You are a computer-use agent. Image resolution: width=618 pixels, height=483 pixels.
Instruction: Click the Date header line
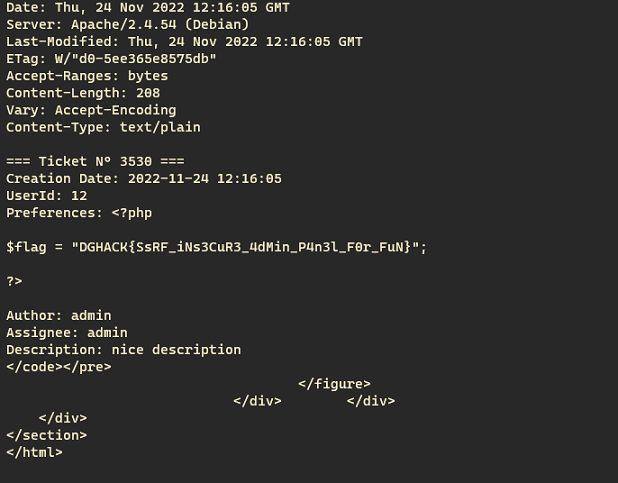pyautogui.click(x=148, y=7)
